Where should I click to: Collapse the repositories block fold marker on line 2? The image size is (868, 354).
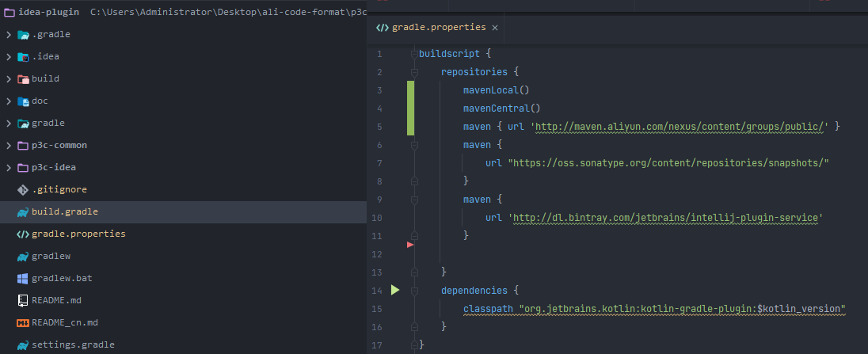click(x=414, y=72)
